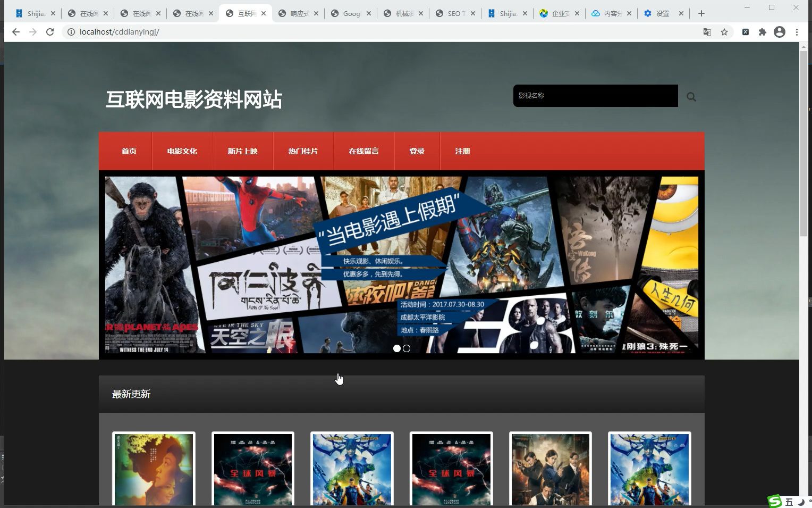Open 电影文化 in the navigation bar
Screen dimensions: 812x508
pos(182,151)
